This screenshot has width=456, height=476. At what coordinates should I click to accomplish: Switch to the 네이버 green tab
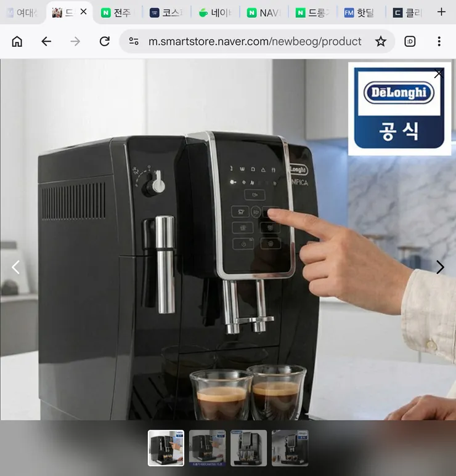(x=215, y=13)
